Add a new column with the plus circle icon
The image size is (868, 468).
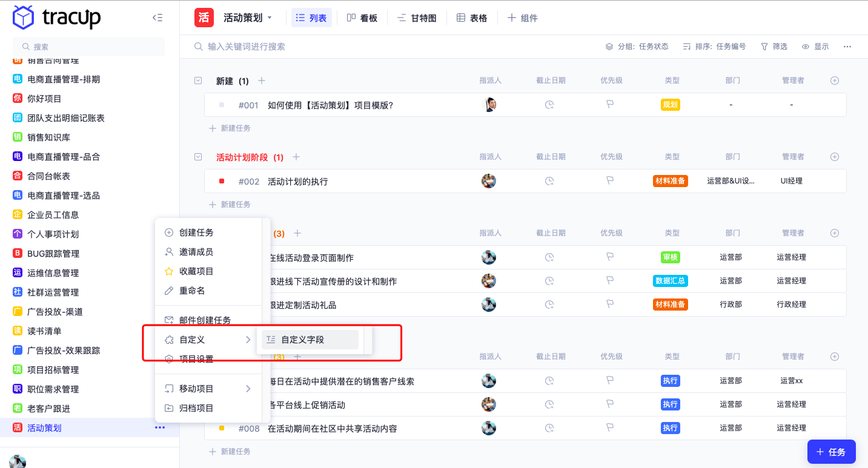tap(835, 79)
